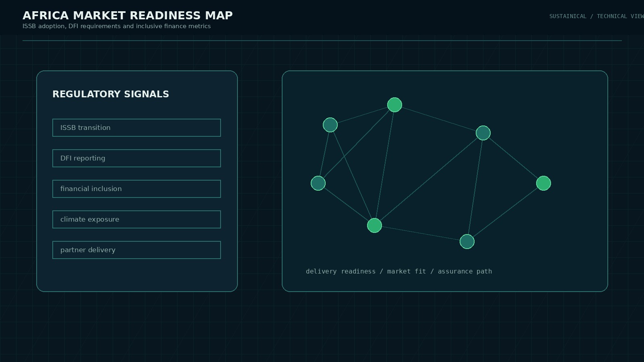The image size is (644, 362).
Task: Select the upper-left teal node in graph
Action: [330, 125]
